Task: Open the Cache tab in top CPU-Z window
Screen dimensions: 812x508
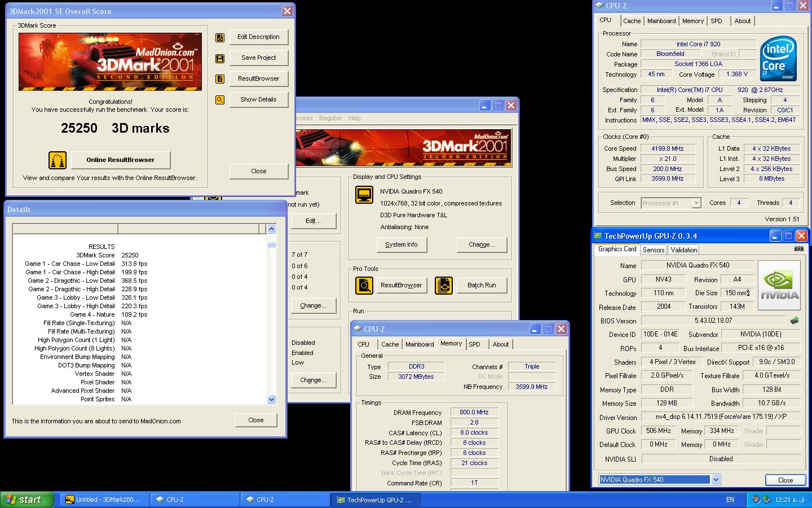Action: tap(632, 21)
